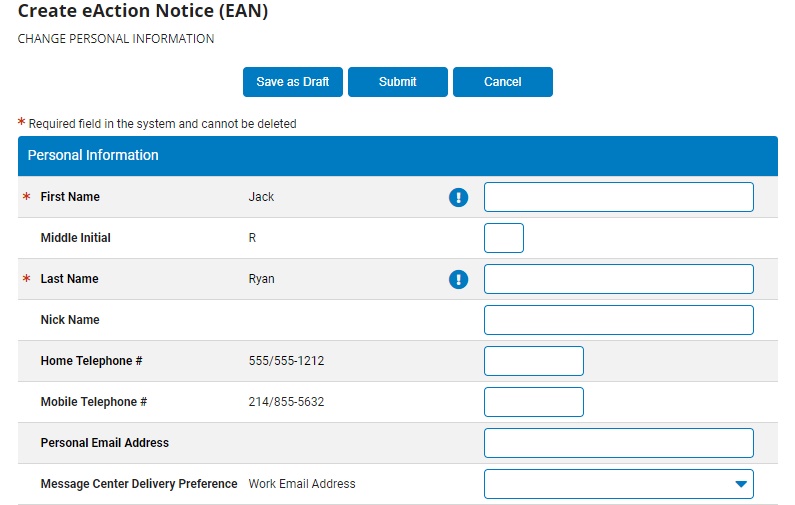Click the Create eAction Notice (EAN) heading
795x505 pixels.
(143, 12)
